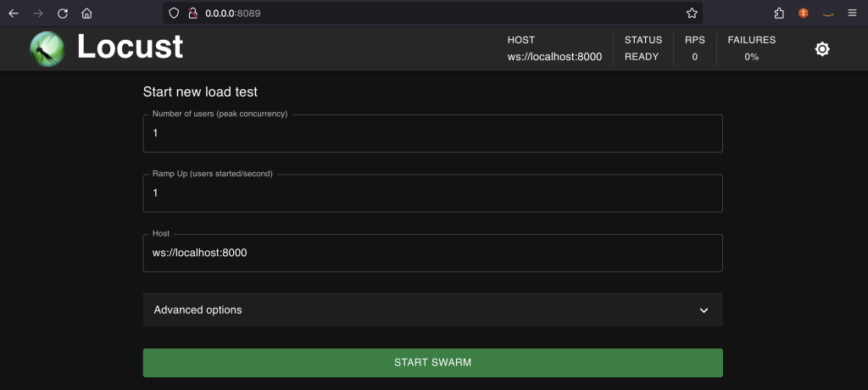Open the browser extensions puzzle icon
Viewport: 868px width, 390px height.
[779, 14]
